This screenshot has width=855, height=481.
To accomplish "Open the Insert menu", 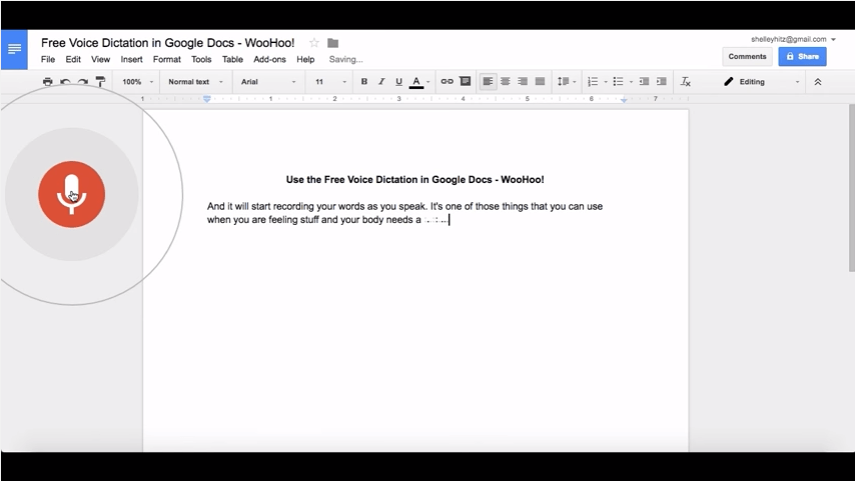I will [x=131, y=59].
